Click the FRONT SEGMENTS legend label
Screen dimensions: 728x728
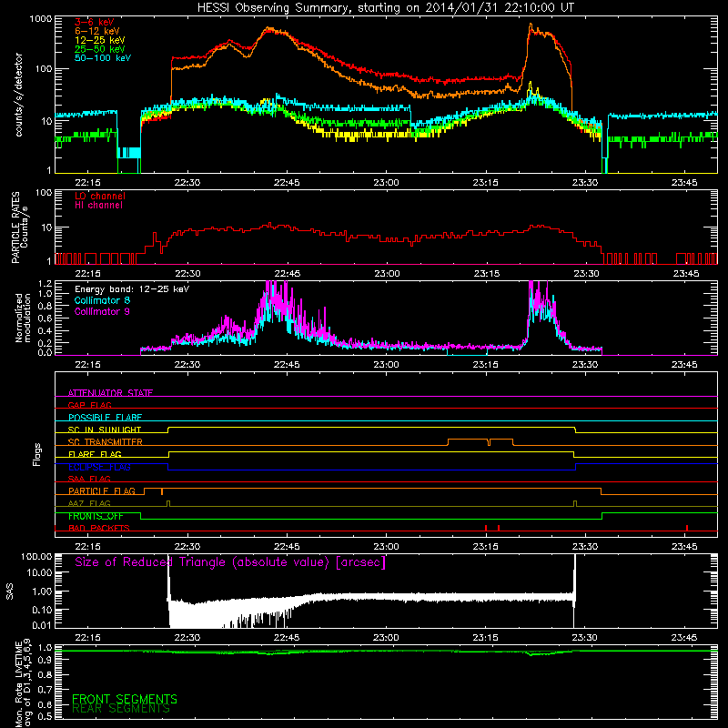125,699
